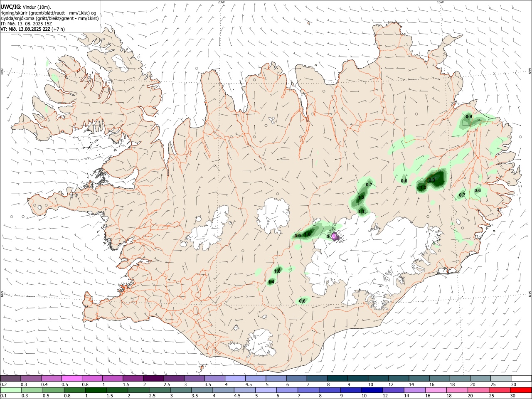Viewport: 532px width, 399px height.
Task: Click the white snow legend swatch labeled 30
Action: pos(521,378)
